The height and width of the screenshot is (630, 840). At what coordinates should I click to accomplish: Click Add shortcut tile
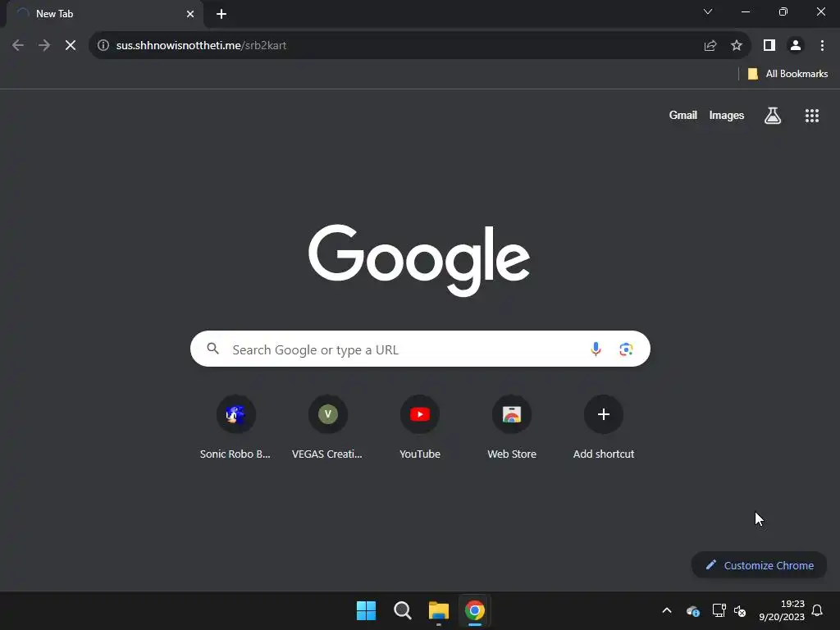tap(604, 427)
